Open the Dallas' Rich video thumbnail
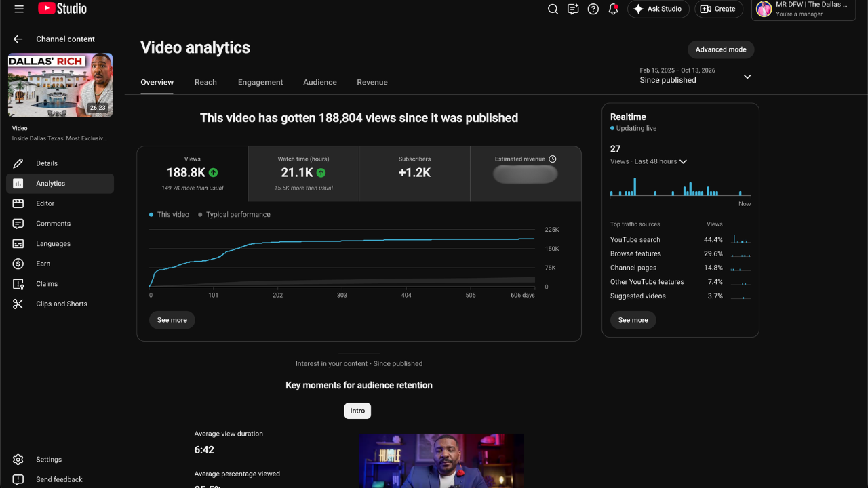 coord(60,85)
